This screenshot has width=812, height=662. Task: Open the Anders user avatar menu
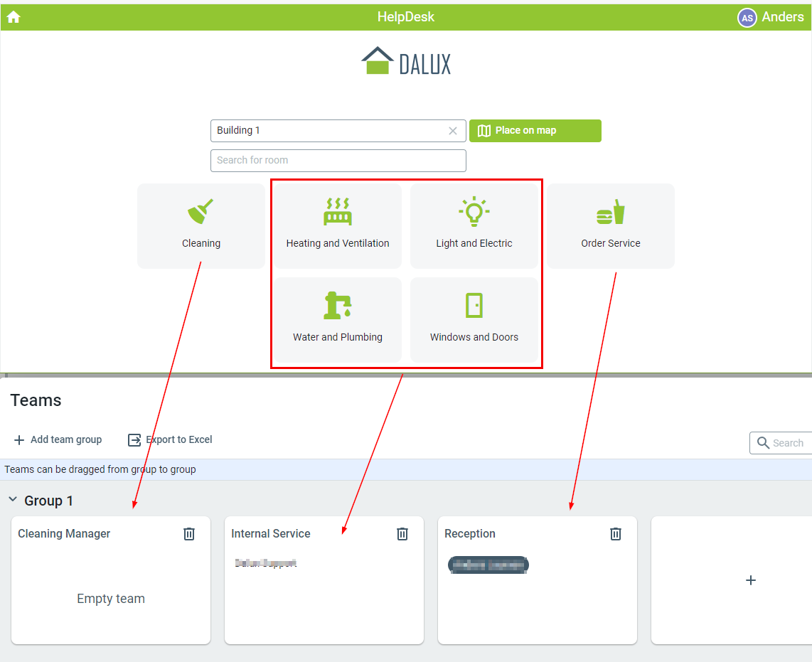click(x=747, y=18)
